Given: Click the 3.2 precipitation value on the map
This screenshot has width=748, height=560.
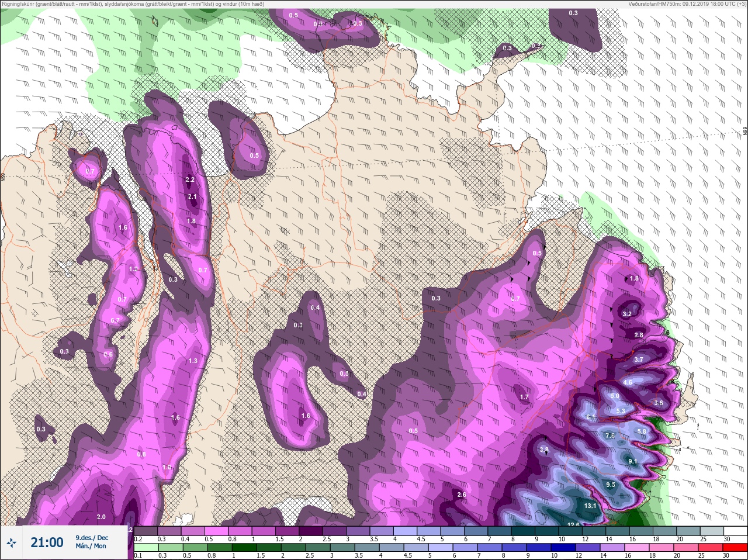Looking at the screenshot, I should click(627, 314).
